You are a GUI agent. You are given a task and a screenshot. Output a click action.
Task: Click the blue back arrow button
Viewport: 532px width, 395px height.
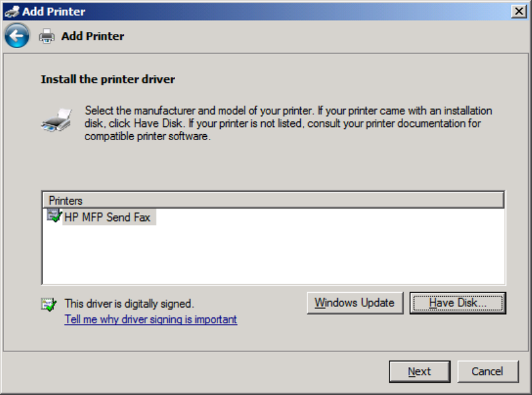[x=17, y=36]
